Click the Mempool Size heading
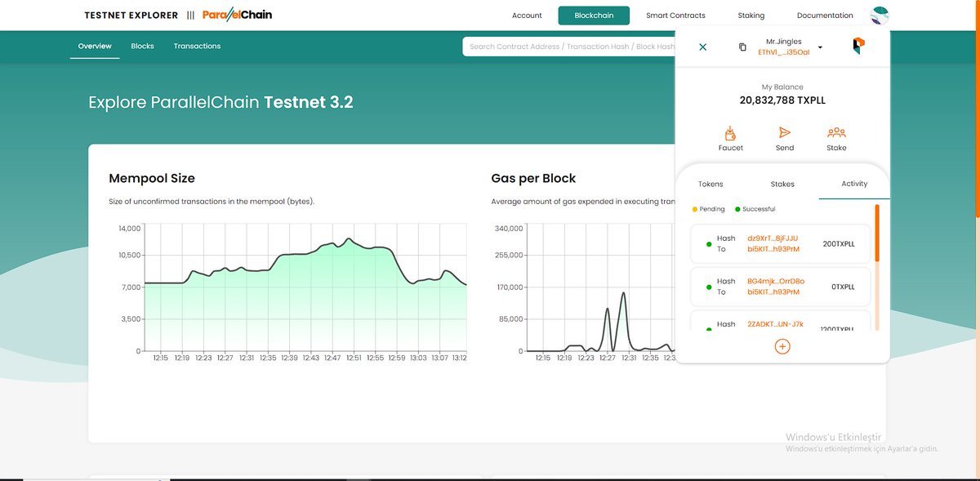The width and height of the screenshot is (980, 481). (x=152, y=178)
